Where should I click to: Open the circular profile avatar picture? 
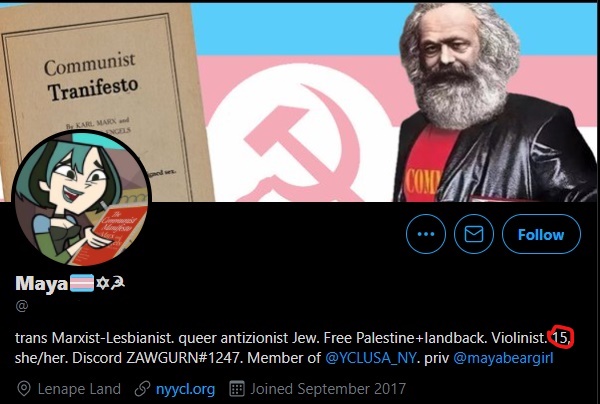(82, 198)
